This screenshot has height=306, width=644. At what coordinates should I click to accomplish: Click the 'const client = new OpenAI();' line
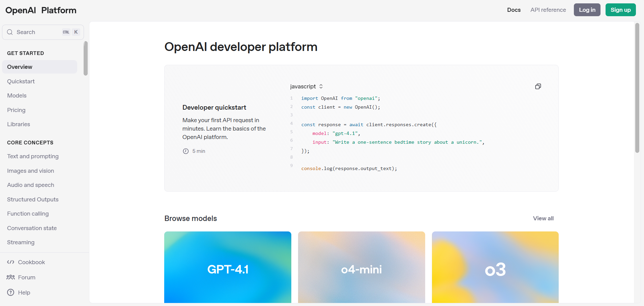341,107
